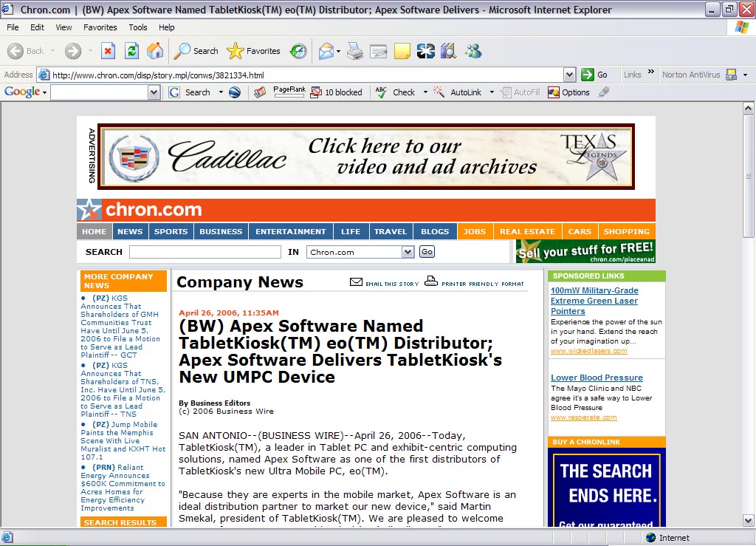
Task: Open Favorites star button
Action: pyautogui.click(x=254, y=51)
